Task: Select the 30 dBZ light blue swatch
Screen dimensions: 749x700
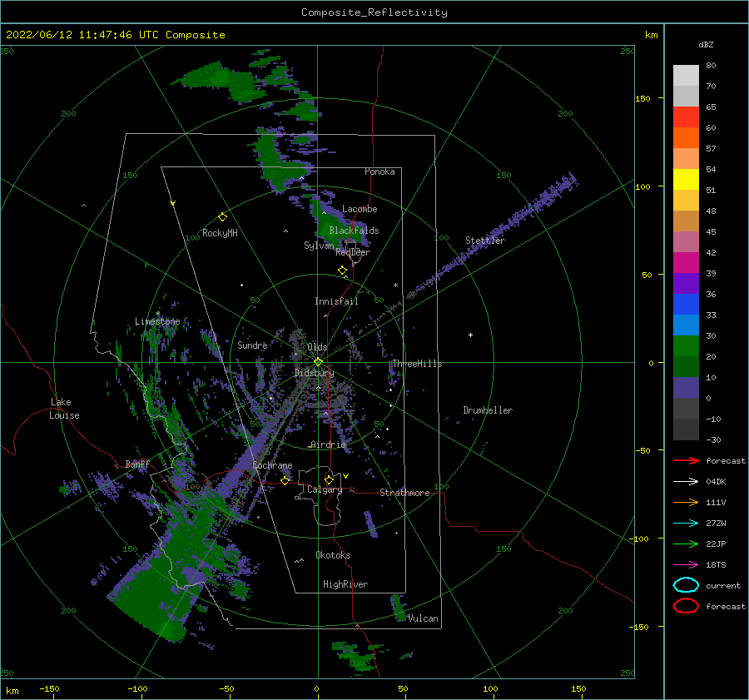Action: point(686,325)
